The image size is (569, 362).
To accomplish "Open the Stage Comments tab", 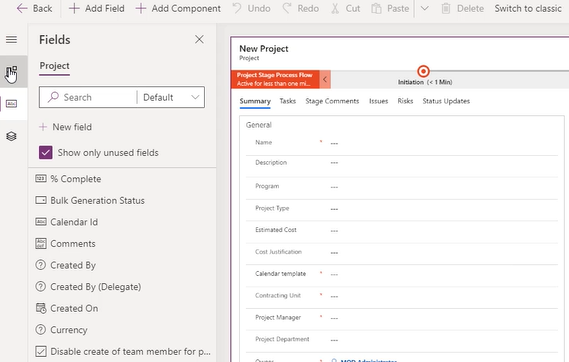I will click(x=332, y=101).
